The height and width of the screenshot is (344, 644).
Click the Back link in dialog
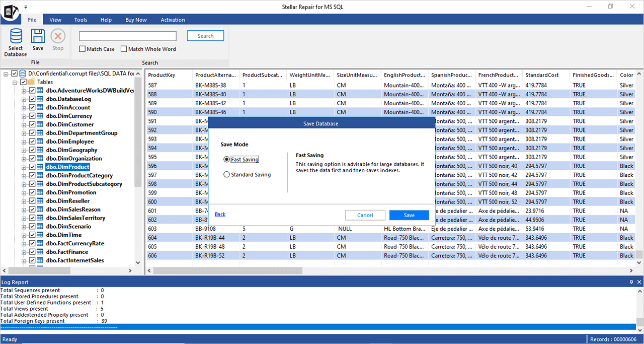220,215
